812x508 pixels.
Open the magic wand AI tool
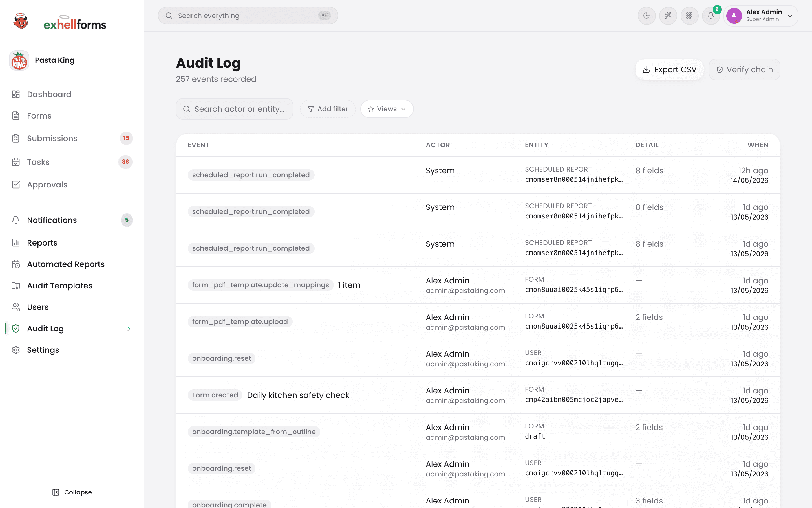(668, 16)
